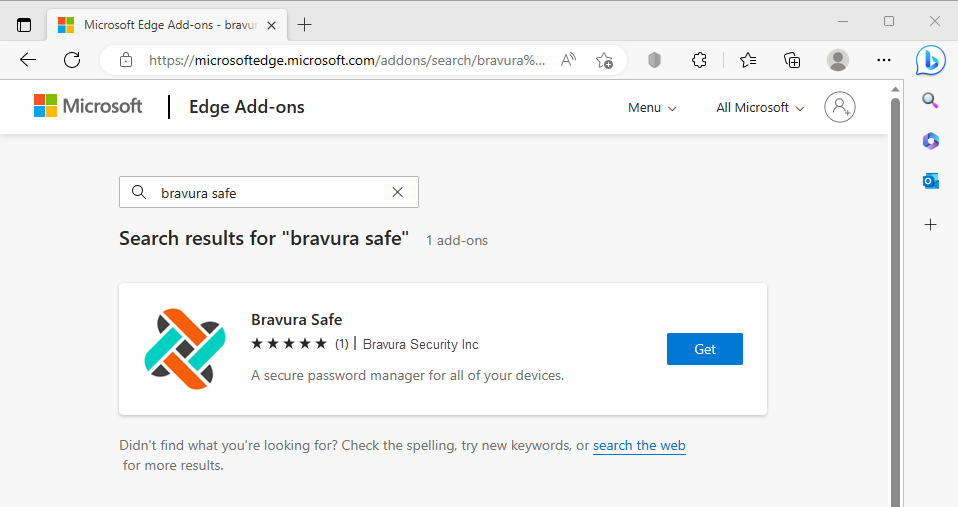Open Collections icon in toolbar
958x507 pixels.
792,60
